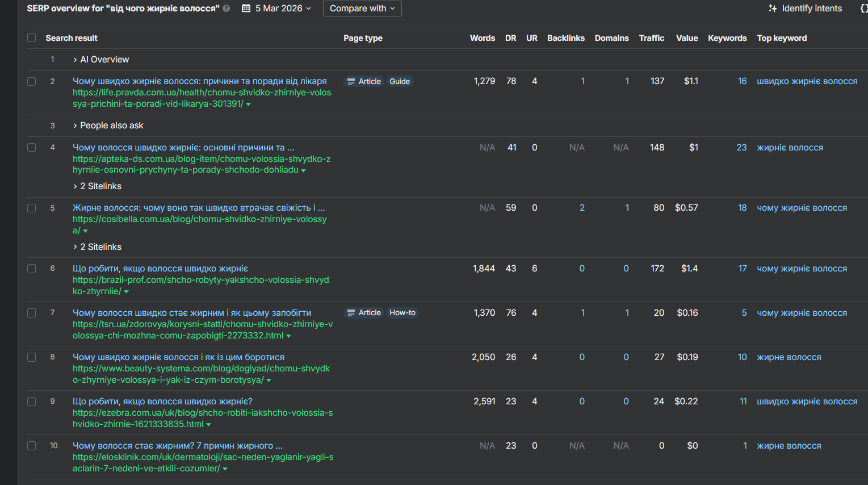The height and width of the screenshot is (485, 868).
Task: Tick the checkbox for the life.pravda.com.ua result
Action: [32, 81]
